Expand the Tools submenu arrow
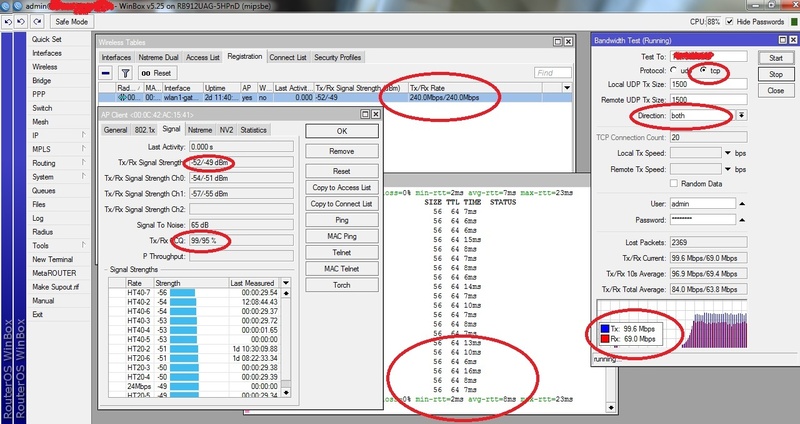 point(83,245)
